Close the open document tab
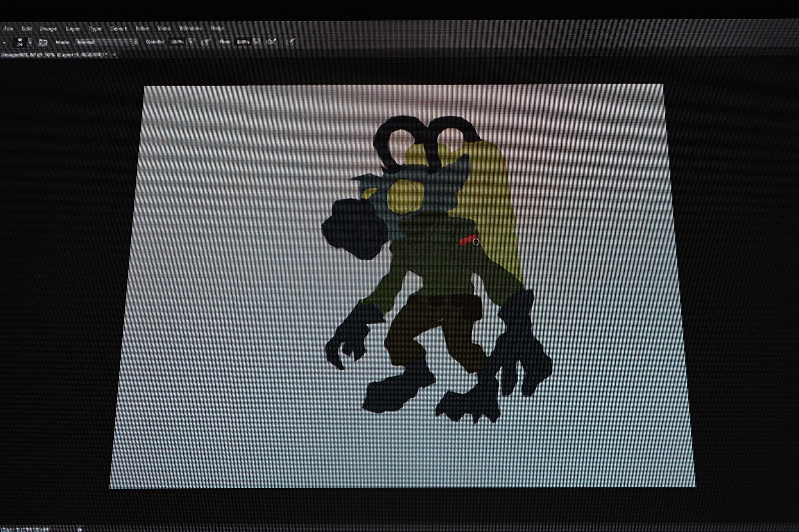 tap(114, 54)
